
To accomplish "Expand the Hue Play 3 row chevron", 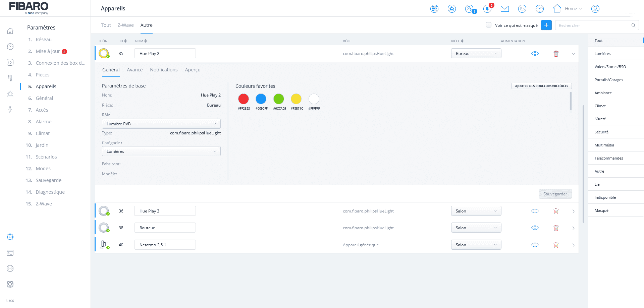I will 573,211.
